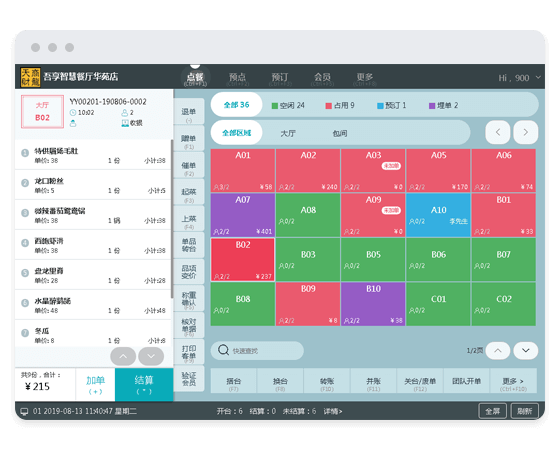Filter tables by 预订 1 status
Viewport: 560px width, 460px height.
pos(391,105)
